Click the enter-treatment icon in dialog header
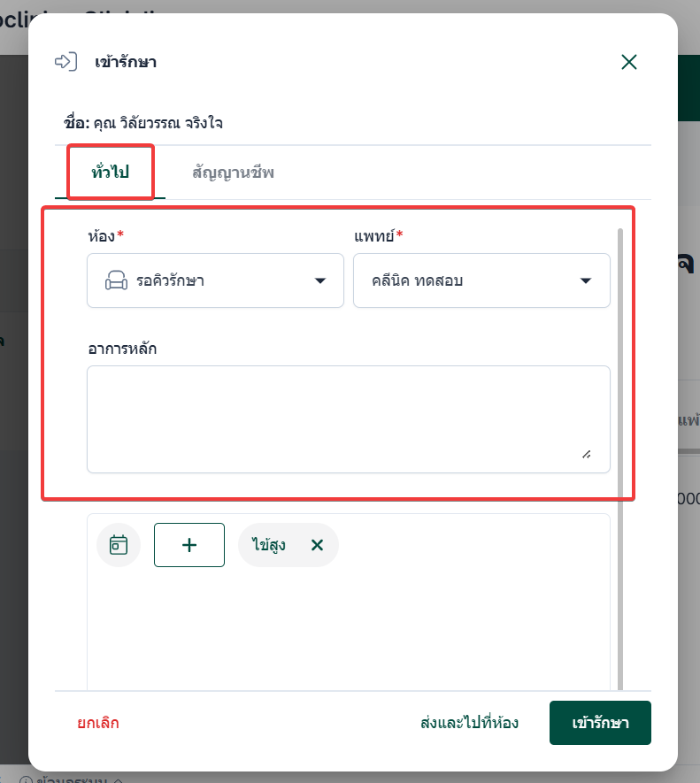This screenshot has height=783, width=700. (x=65, y=62)
